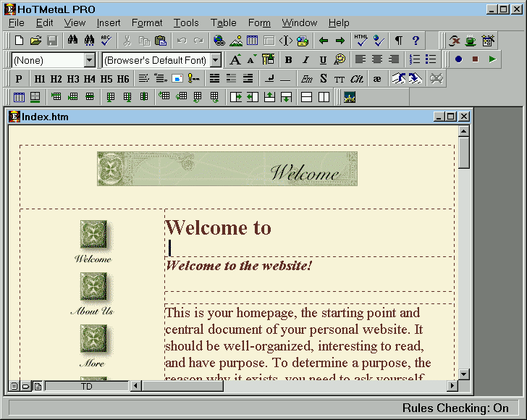Validate HTML with the HTML checkmark icon
The height and width of the screenshot is (420, 527).
tap(361, 41)
